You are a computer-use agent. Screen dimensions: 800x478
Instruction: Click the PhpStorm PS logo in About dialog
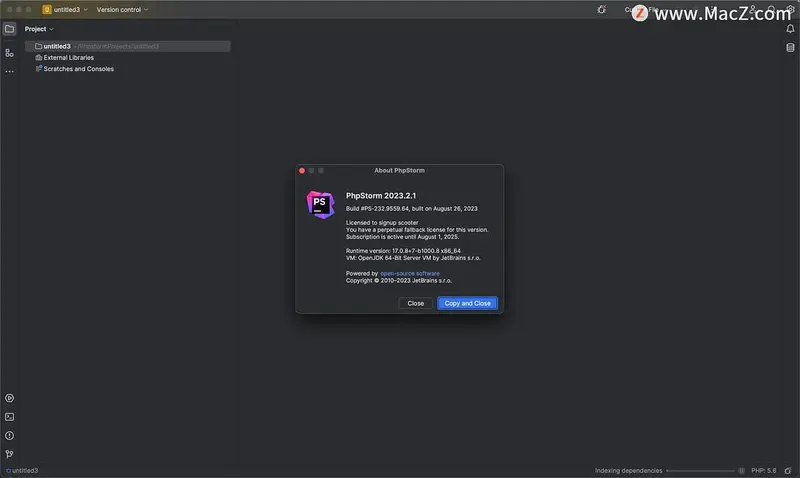click(320, 205)
